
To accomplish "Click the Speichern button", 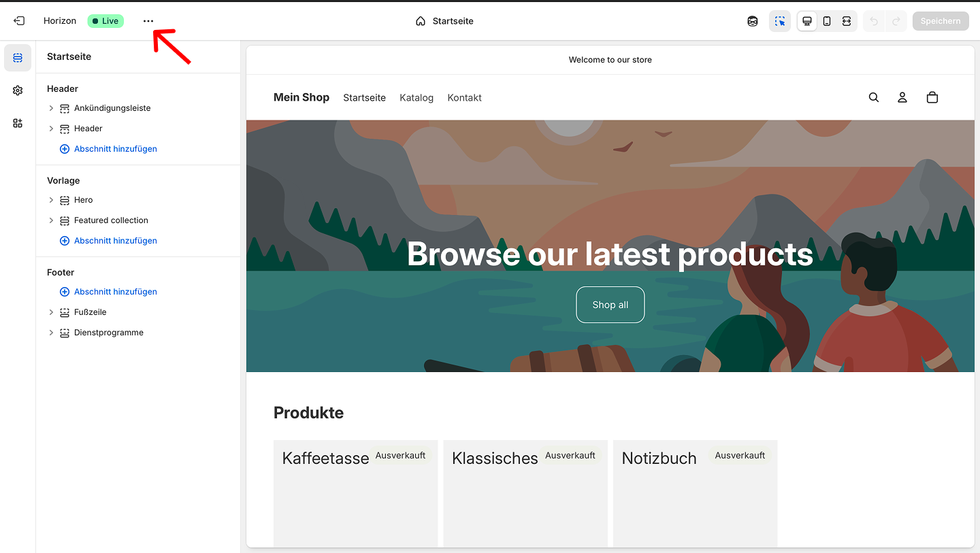I will (941, 21).
